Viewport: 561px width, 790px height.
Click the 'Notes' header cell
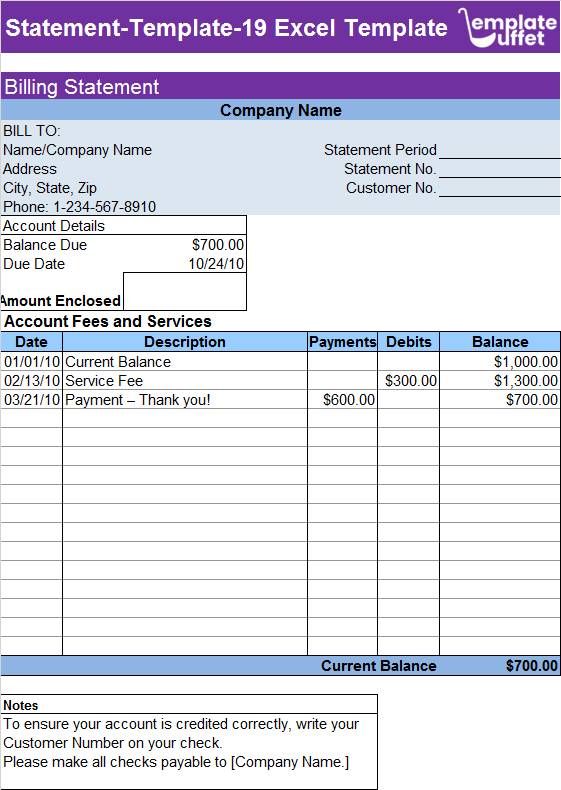point(189,705)
